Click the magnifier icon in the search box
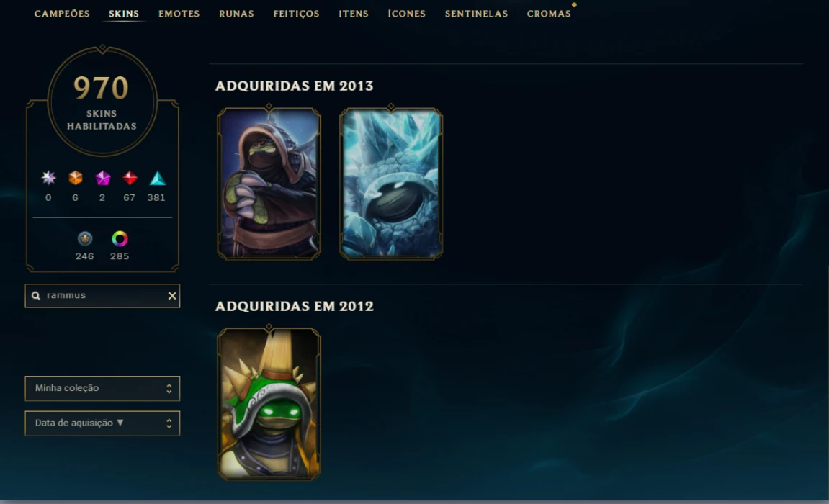The image size is (829, 504). pos(36,296)
